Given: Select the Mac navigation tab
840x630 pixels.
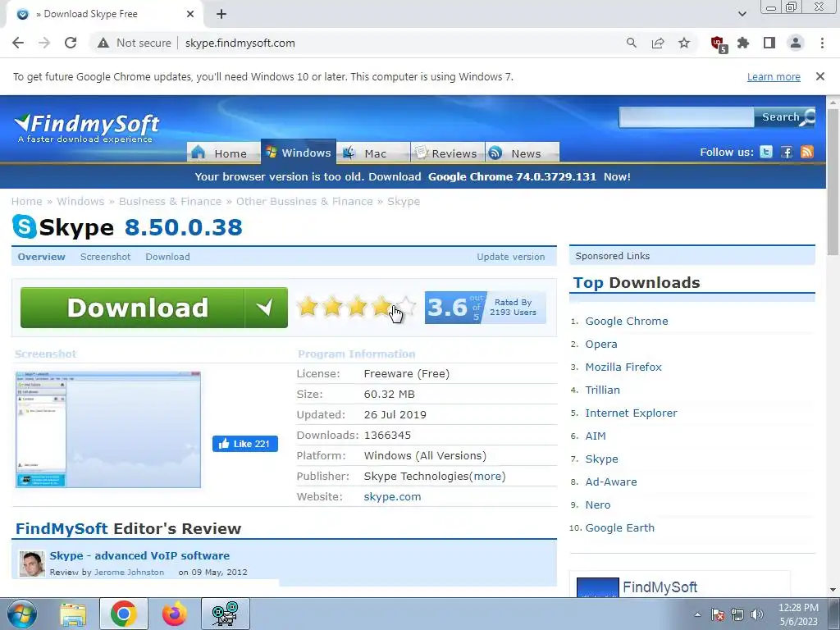Looking at the screenshot, I should [373, 153].
